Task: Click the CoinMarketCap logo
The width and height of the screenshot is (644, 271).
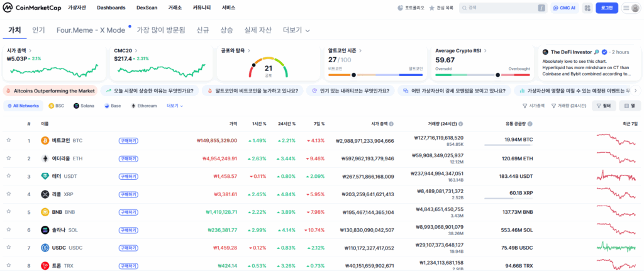Action: 31,8
